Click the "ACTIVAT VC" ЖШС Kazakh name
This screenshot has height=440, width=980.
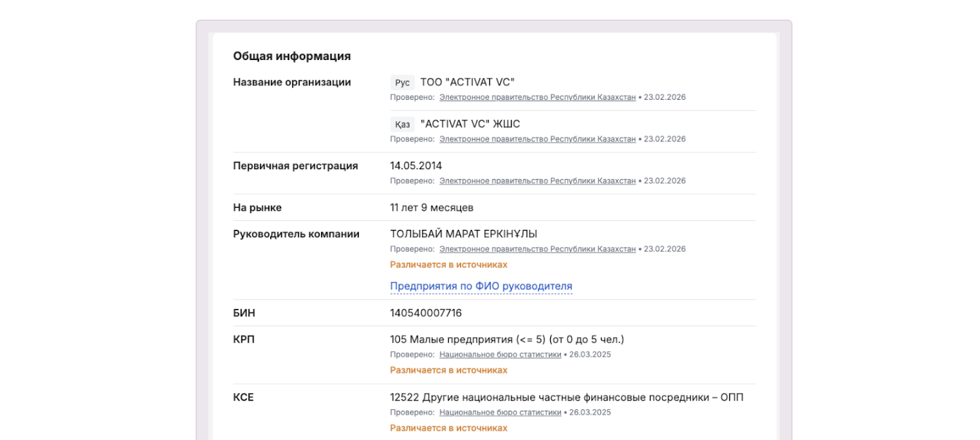(470, 124)
